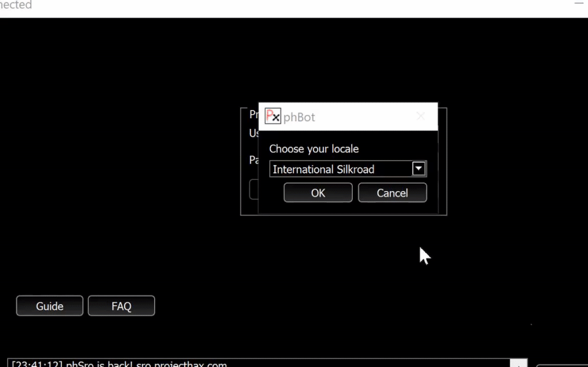Close the phBot locale dialog with the X
The height and width of the screenshot is (367, 588).
pos(420,116)
